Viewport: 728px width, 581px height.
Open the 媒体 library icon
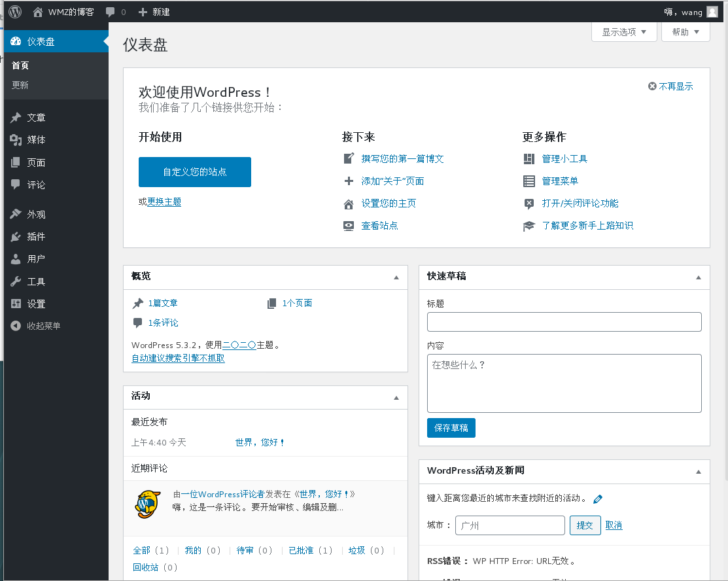[16, 140]
